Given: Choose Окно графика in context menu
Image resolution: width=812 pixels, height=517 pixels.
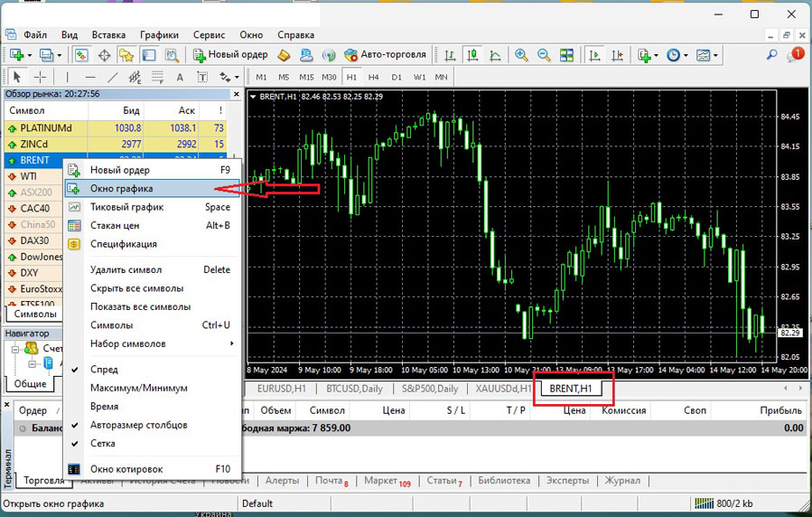Looking at the screenshot, I should (x=153, y=189).
